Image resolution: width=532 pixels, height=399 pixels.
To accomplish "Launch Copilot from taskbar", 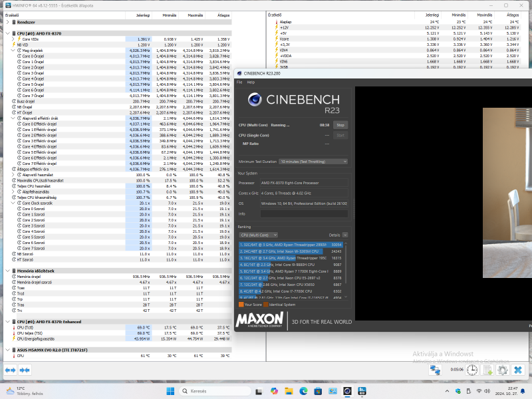I will [x=274, y=391].
